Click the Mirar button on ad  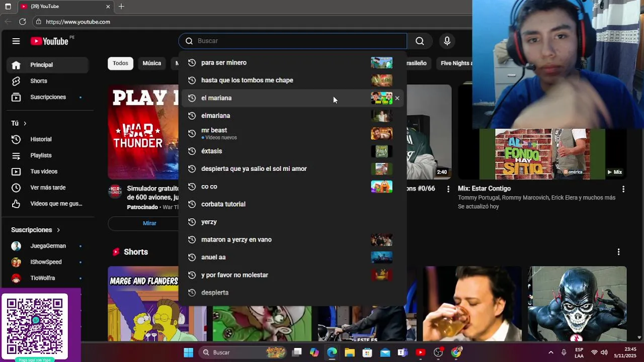(x=149, y=223)
